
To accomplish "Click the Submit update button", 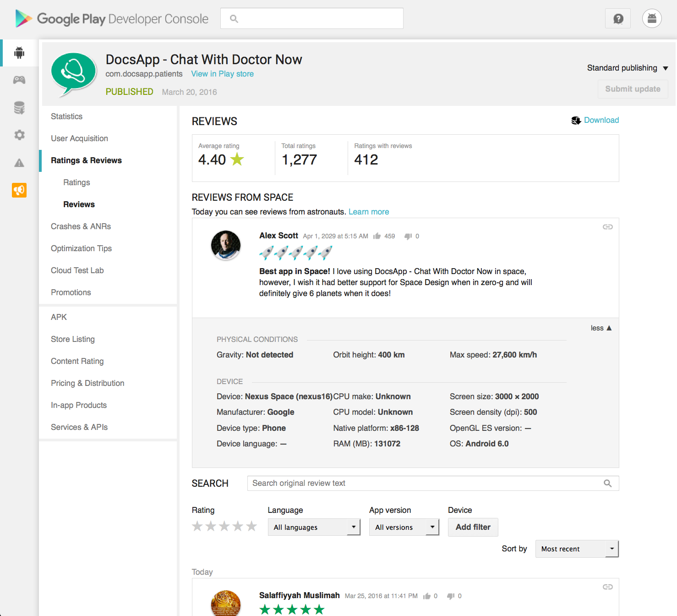I will point(633,89).
